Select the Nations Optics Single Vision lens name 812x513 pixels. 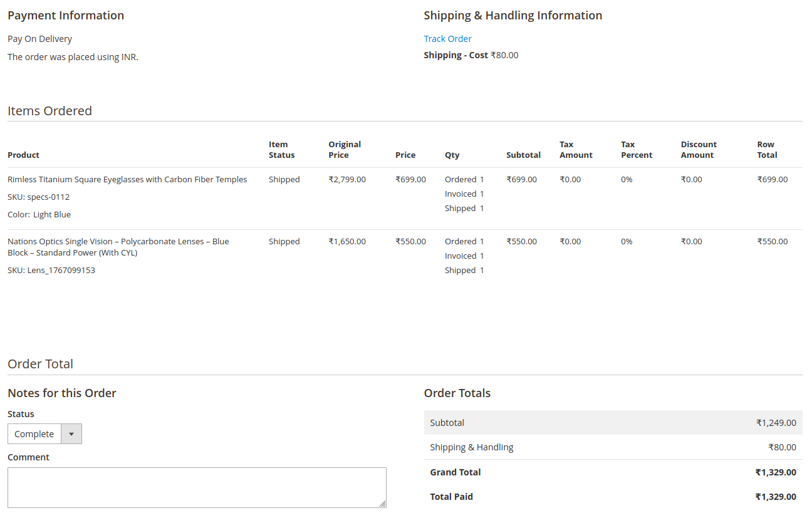118,247
